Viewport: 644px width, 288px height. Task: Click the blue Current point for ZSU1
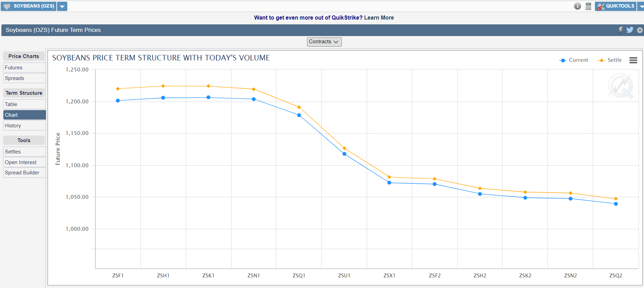click(x=344, y=154)
